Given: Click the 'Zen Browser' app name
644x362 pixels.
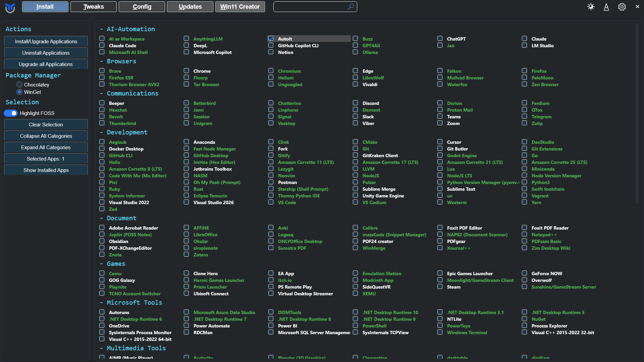Looking at the screenshot, I should [545, 84].
